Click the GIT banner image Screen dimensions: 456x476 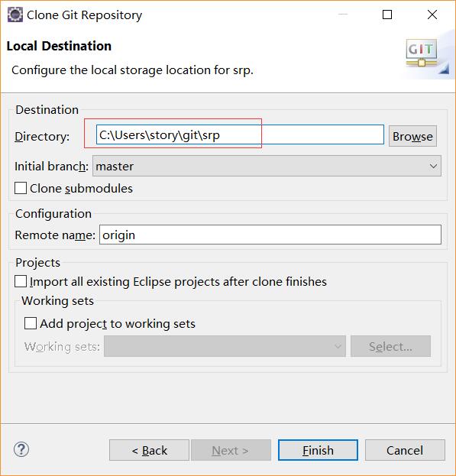coord(422,53)
